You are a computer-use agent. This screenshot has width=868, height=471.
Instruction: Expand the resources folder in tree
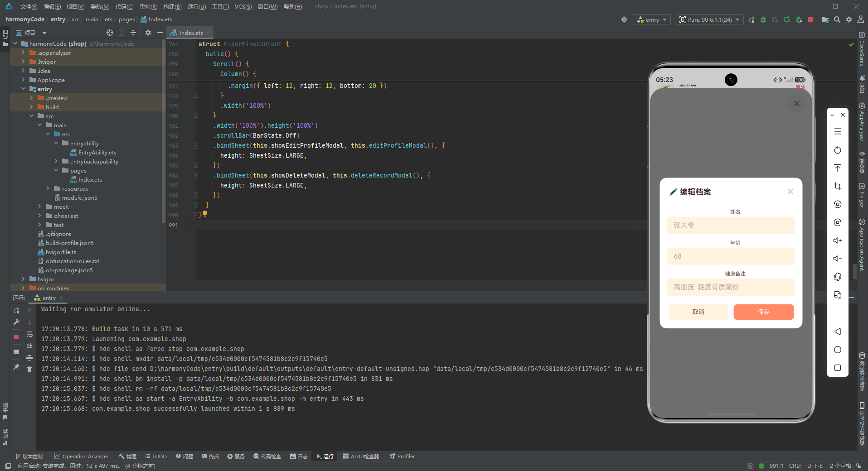48,188
